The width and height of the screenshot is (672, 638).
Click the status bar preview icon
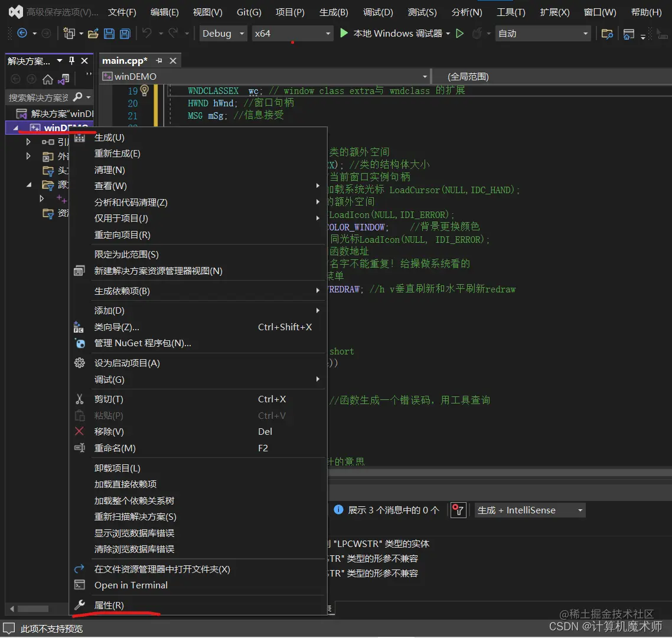(9, 629)
